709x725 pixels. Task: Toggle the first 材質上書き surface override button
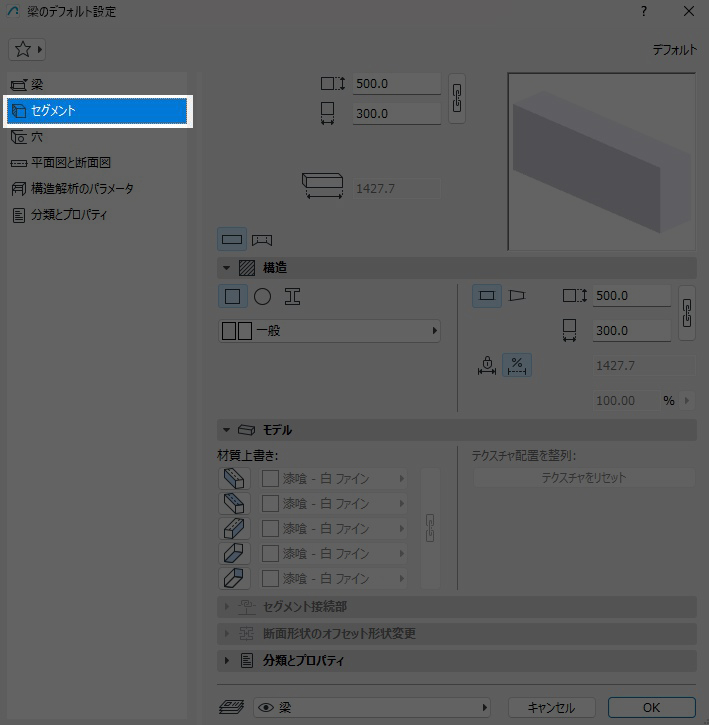234,478
